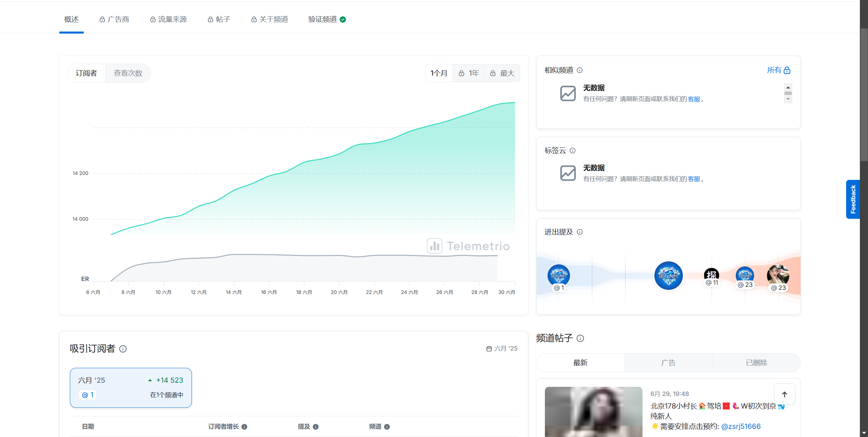Click info icon next to 提及 column

click(x=316, y=427)
